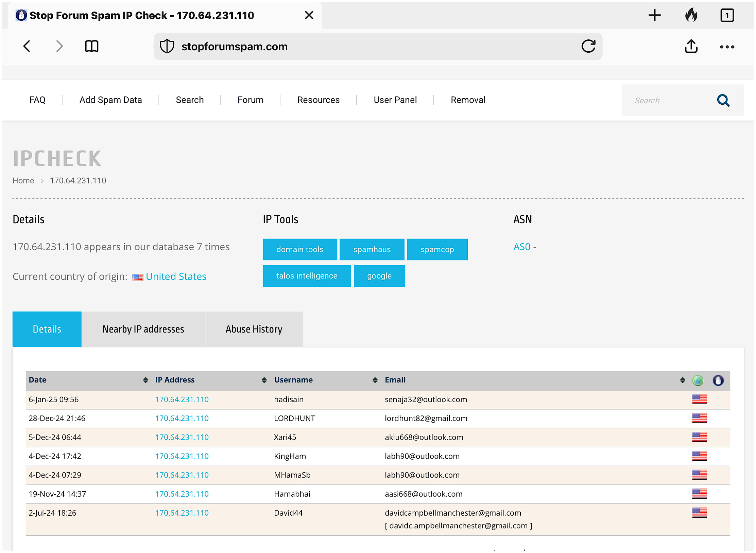The image size is (756, 553).
Task: Switch to Nearby IP addresses tab
Action: coord(143,329)
